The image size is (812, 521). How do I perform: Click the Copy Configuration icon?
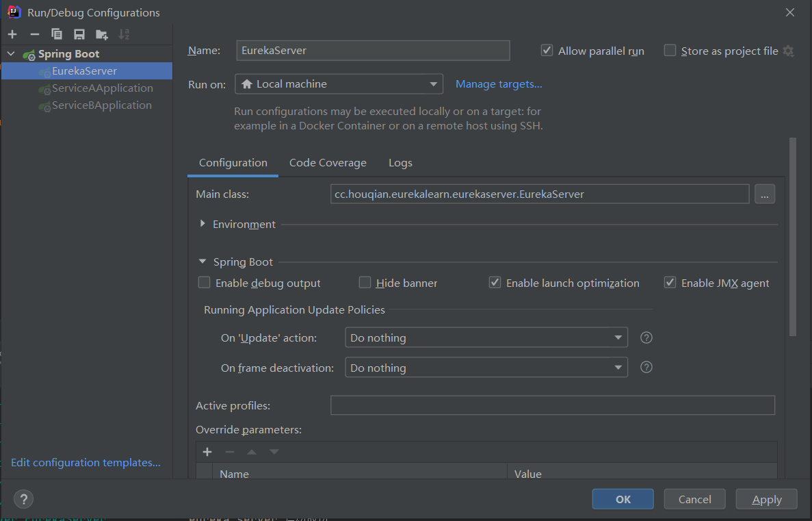tap(57, 34)
